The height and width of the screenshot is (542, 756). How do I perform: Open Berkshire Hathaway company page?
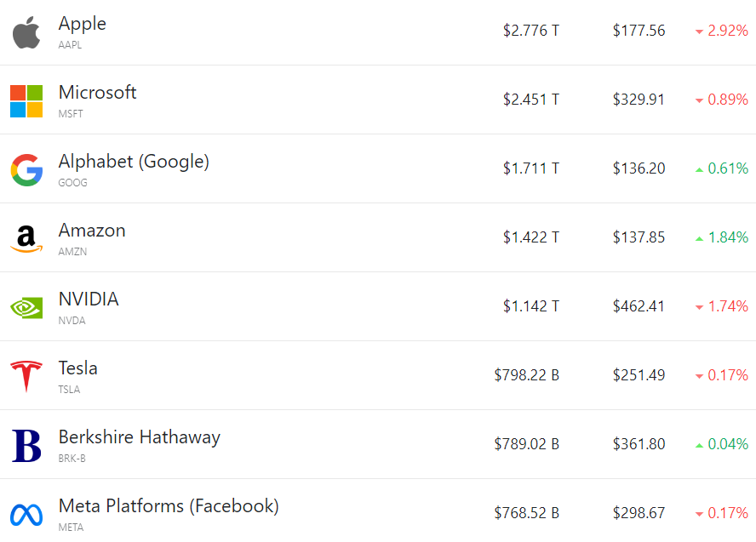[140, 437]
